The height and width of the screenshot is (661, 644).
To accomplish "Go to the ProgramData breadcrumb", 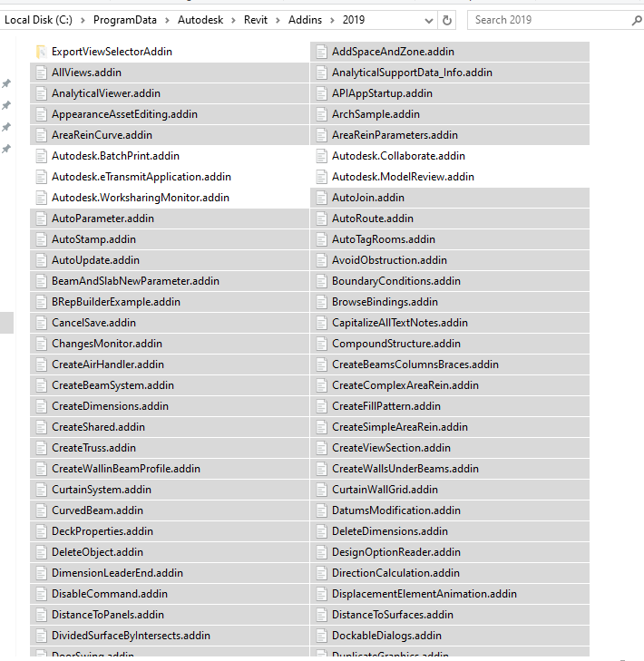I will point(125,20).
